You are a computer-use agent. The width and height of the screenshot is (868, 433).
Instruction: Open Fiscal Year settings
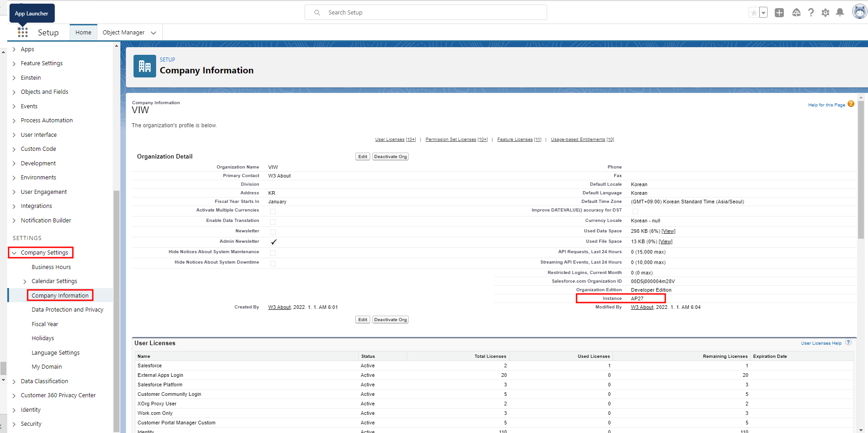[45, 324]
